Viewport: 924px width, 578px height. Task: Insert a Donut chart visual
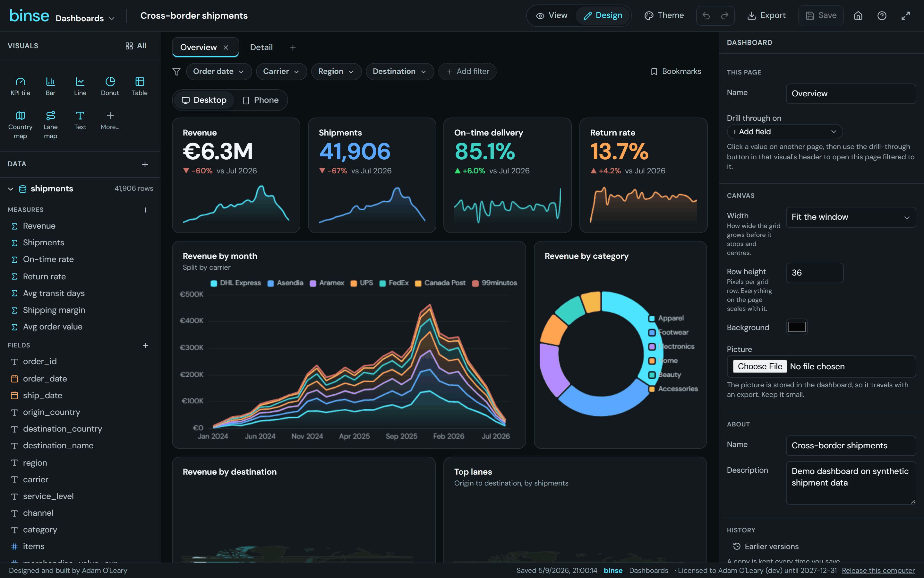110,86
